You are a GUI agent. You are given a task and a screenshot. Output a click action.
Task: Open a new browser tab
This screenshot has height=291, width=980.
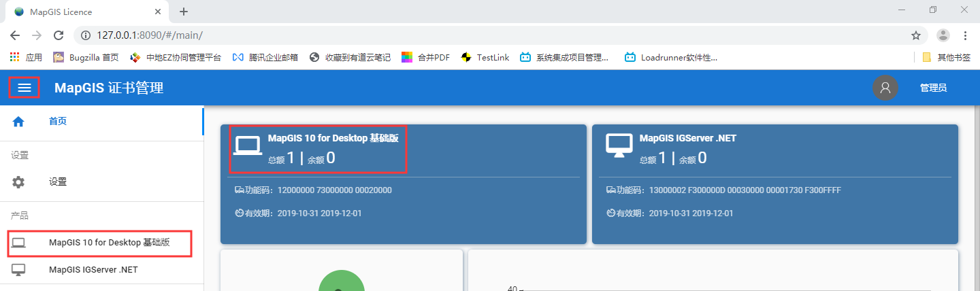tap(183, 12)
